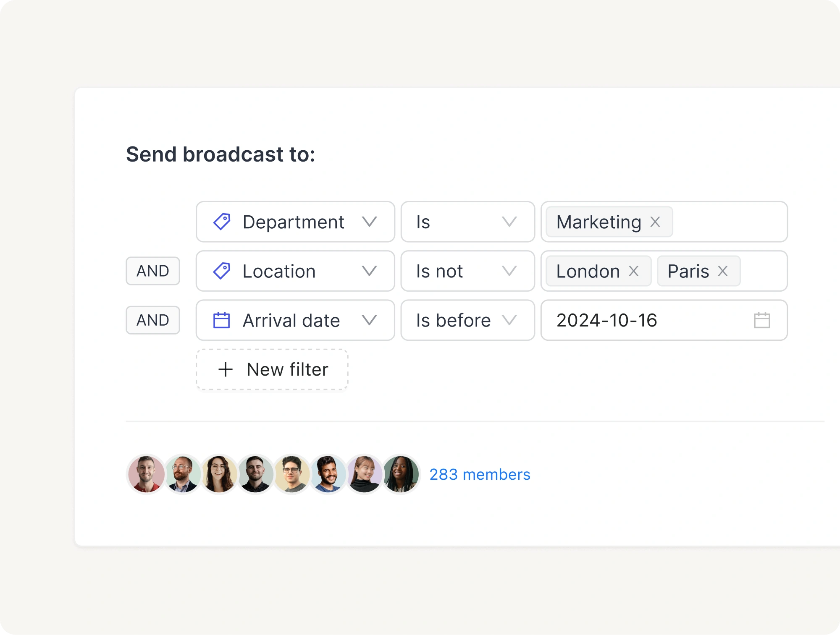Screen dimensions: 840x635
Task: Open the 'Is before' operator dropdown
Action: [x=509, y=320]
